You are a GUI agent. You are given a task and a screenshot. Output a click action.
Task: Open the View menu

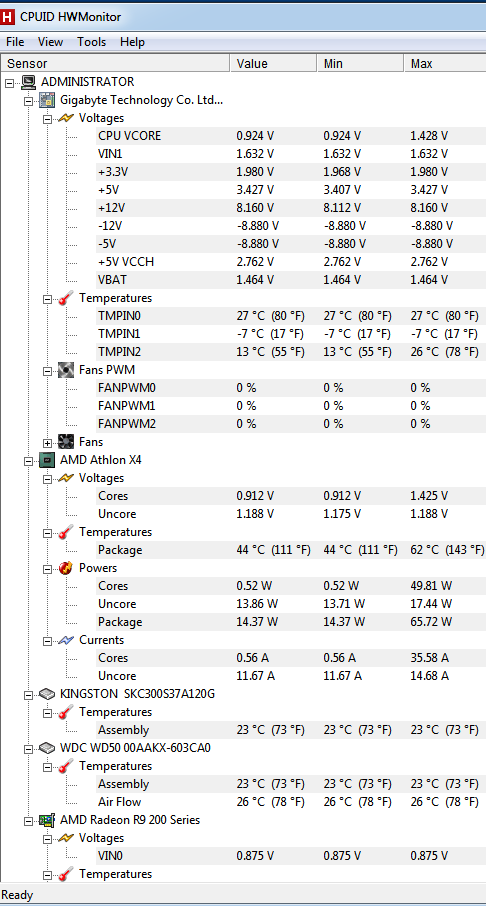[x=50, y=42]
